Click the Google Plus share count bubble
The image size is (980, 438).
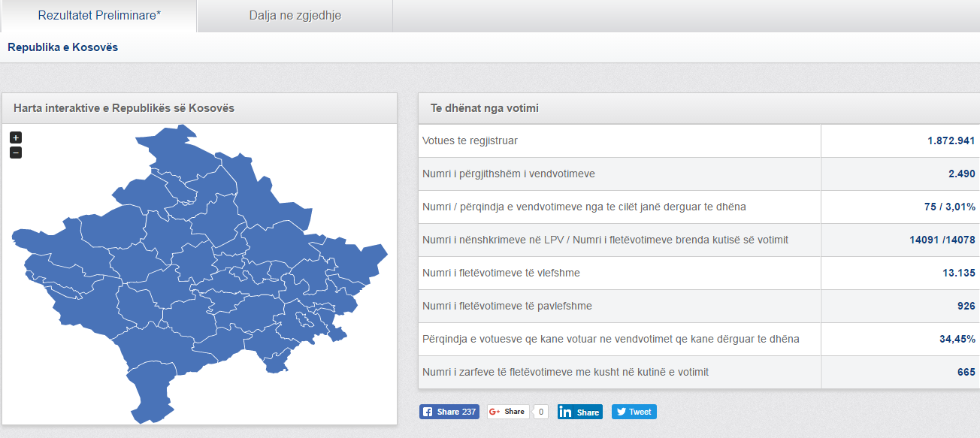pos(541,412)
